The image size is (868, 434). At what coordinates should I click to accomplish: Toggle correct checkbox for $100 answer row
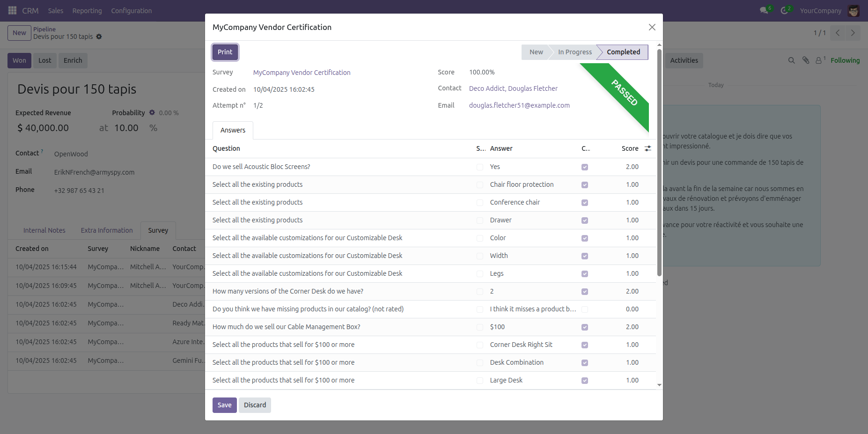pos(585,327)
